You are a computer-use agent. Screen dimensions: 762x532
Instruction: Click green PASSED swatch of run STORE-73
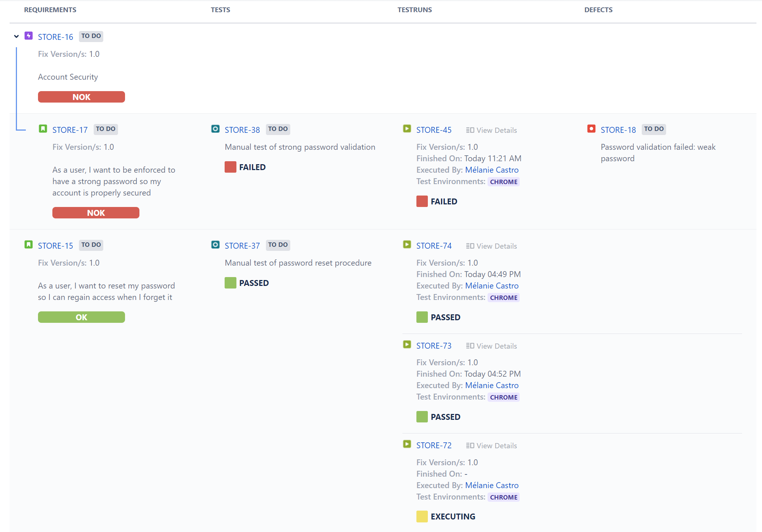(x=422, y=417)
